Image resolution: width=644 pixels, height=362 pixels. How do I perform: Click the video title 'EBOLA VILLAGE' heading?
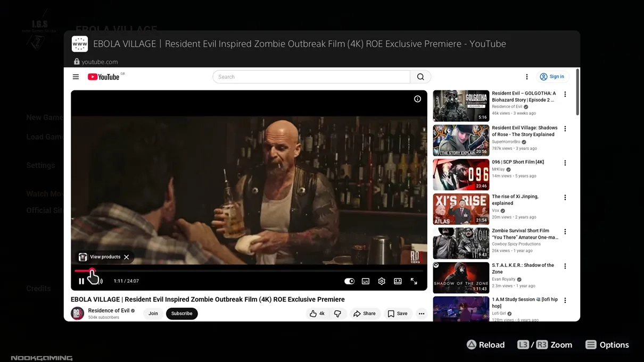coord(208,299)
